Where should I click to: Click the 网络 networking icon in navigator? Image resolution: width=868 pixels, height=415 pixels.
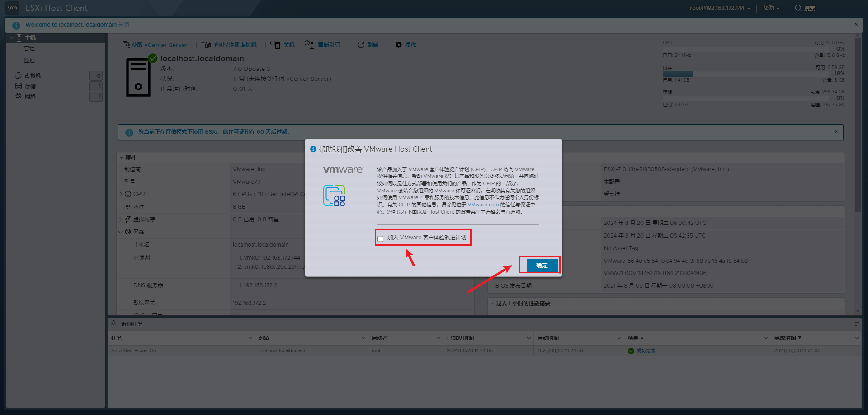(x=19, y=96)
